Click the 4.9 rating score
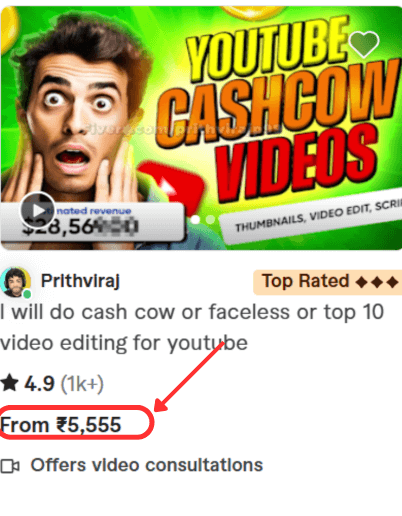This screenshot has height=516, width=402. 39,383
